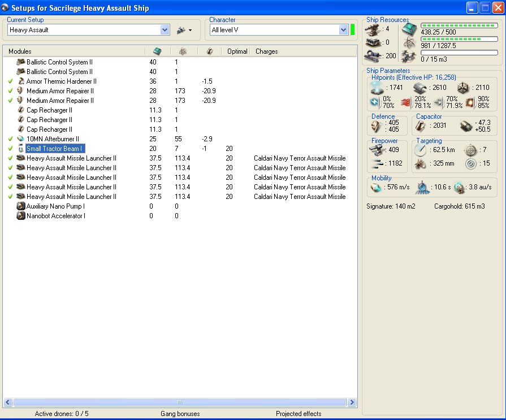This screenshot has width=506, height=420.
Task: Open Active drones: 0 / 5 panel
Action: (x=61, y=414)
